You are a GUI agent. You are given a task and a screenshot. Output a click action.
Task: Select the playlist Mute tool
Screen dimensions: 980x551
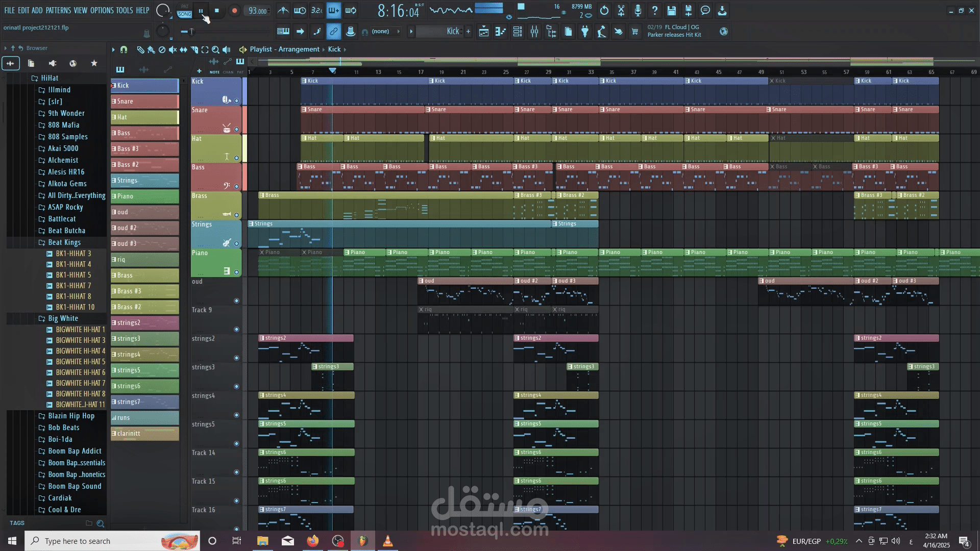pos(173,49)
